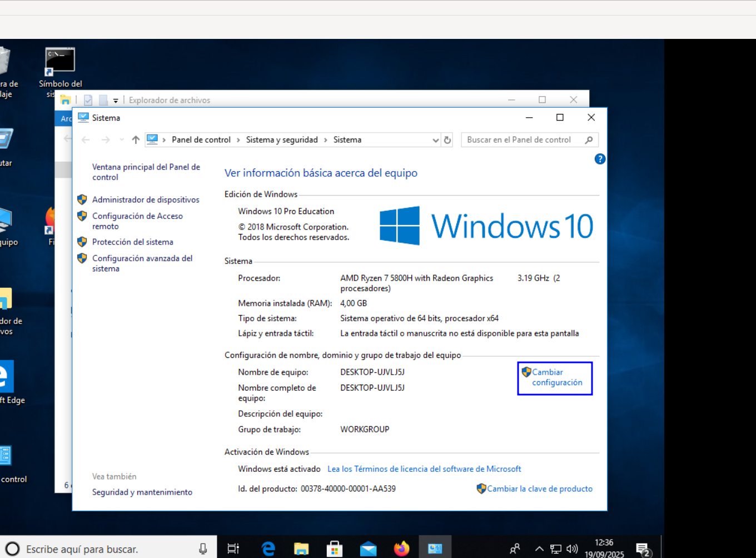Image resolution: width=756 pixels, height=558 pixels.
Task: Click the product ID 00378-40000-00001-AA539
Action: (349, 489)
